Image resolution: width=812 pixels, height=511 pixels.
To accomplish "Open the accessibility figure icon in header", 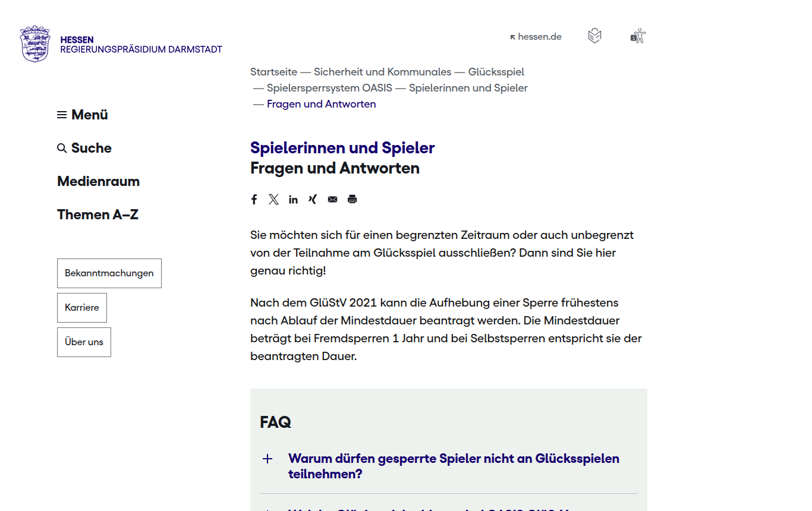I will click(x=638, y=36).
